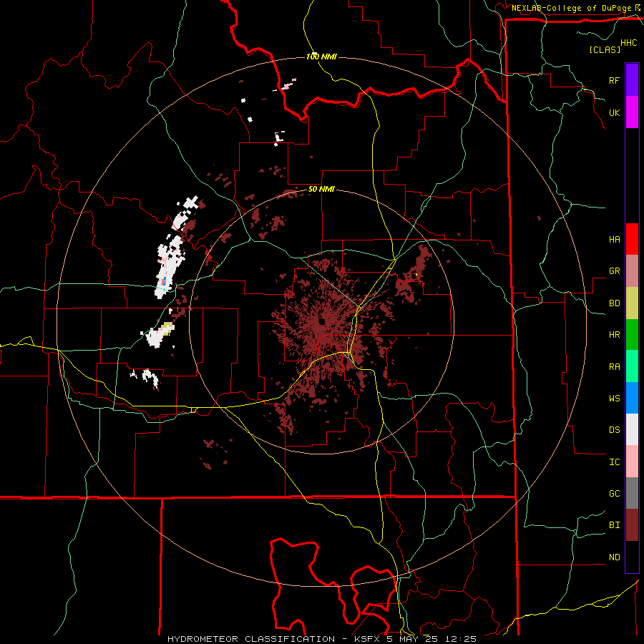Viewport: 644px width, 644px height.
Task: Click the GR legend label
Action: tap(614, 271)
